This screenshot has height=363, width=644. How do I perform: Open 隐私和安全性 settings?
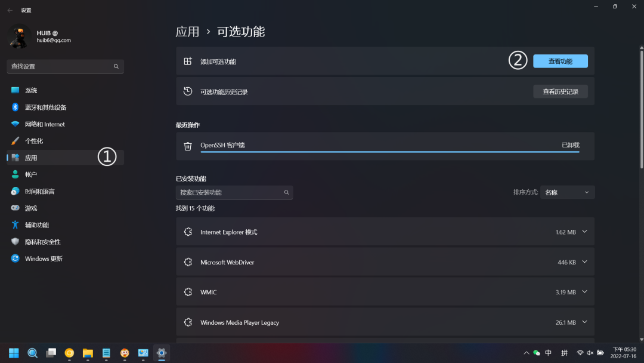[x=66, y=242]
